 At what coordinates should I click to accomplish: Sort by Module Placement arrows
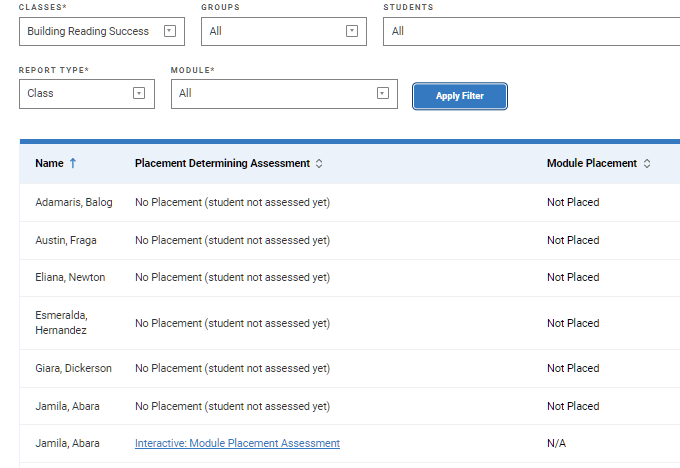point(647,164)
